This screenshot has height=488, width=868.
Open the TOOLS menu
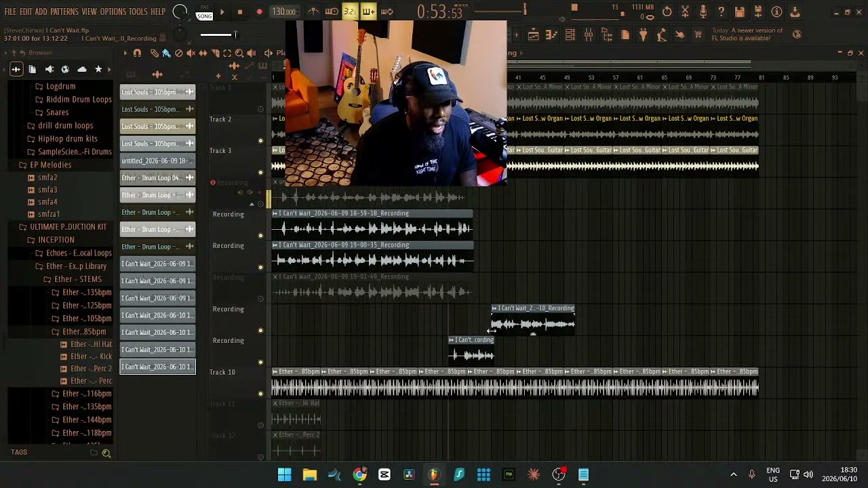tap(138, 12)
